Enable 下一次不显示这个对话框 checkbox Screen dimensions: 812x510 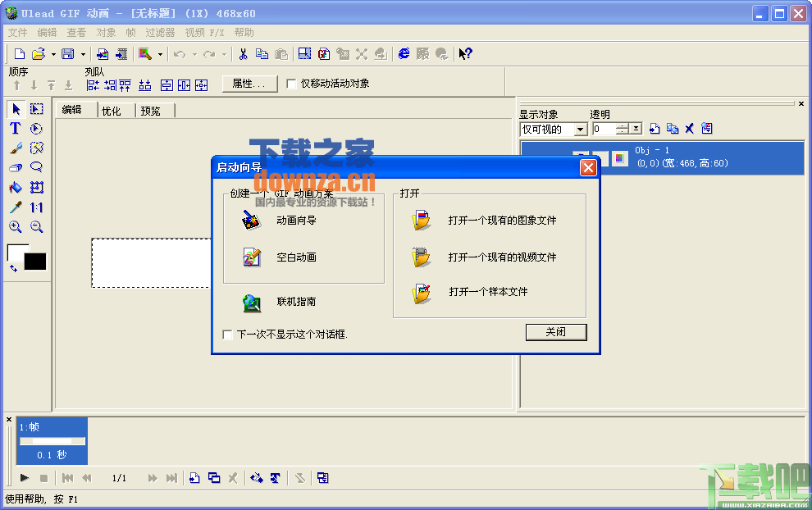click(x=228, y=335)
